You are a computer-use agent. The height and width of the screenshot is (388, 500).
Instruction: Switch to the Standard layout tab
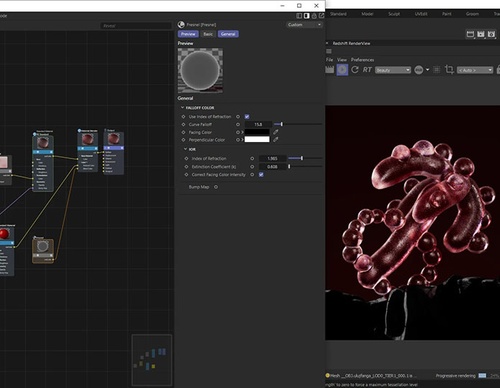pos(338,14)
